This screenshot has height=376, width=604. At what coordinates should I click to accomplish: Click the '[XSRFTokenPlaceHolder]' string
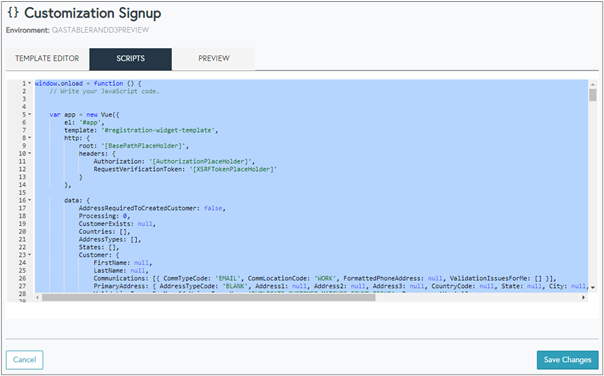coord(233,169)
